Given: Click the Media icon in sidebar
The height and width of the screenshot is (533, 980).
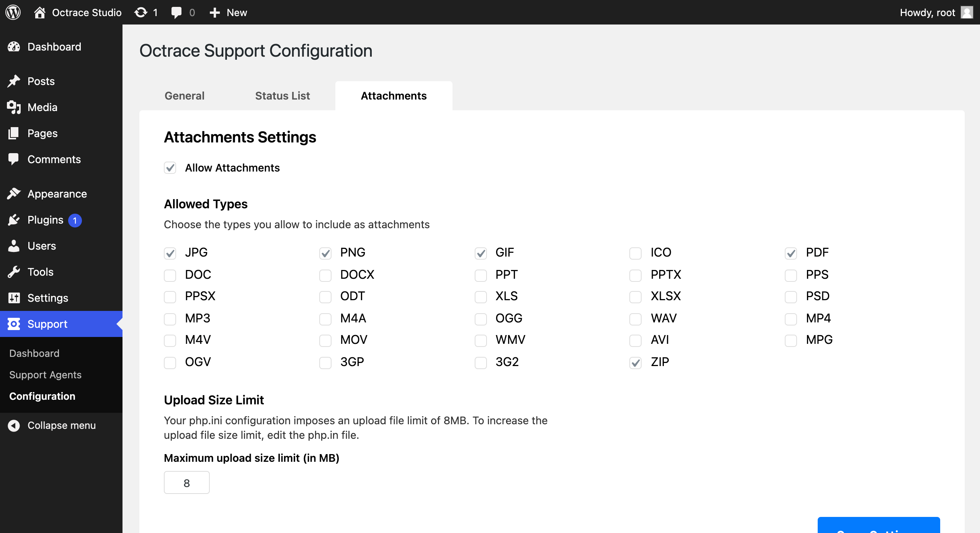Looking at the screenshot, I should point(14,107).
